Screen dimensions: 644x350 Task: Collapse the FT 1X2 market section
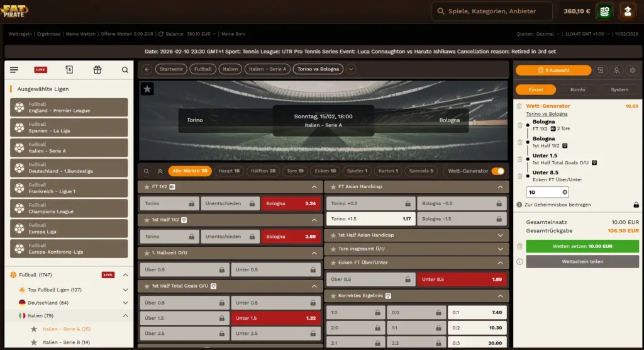[x=314, y=187]
